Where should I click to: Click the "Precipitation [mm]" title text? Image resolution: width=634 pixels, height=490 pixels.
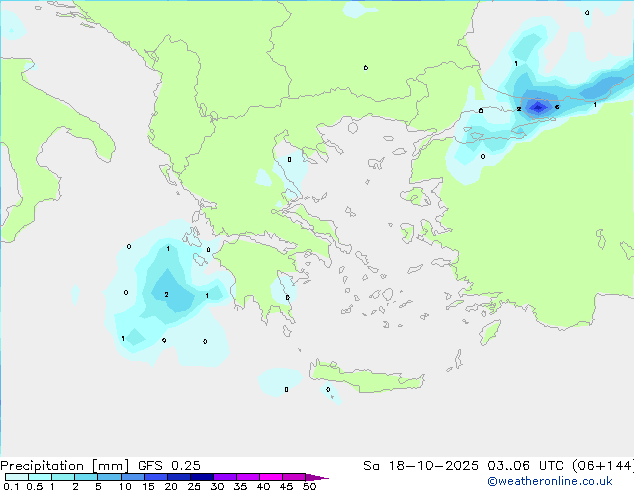(x=64, y=465)
